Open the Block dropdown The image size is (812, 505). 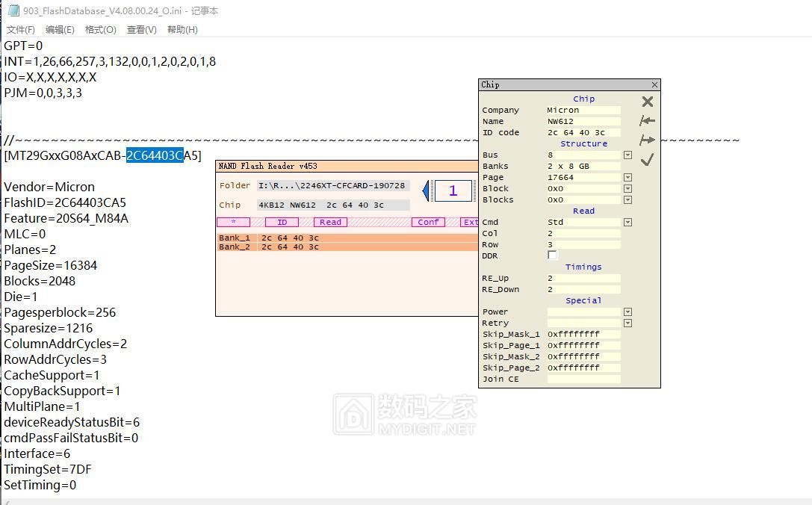[x=627, y=188]
